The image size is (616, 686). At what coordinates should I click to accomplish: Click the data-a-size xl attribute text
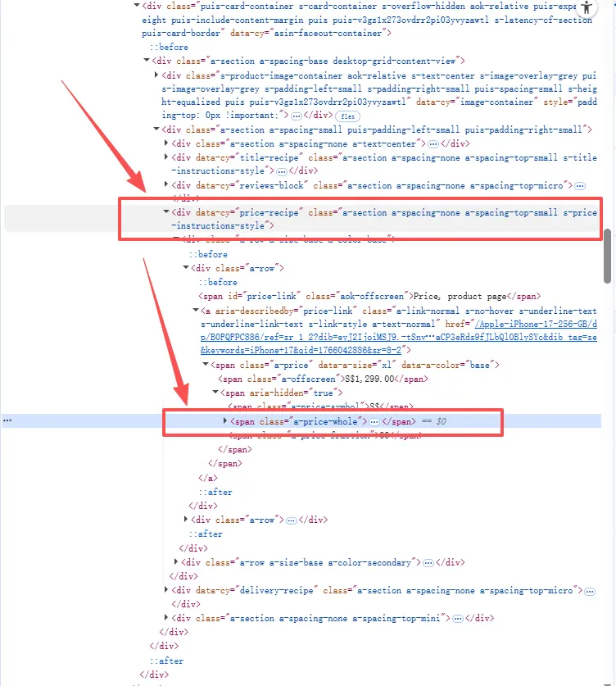357,366
